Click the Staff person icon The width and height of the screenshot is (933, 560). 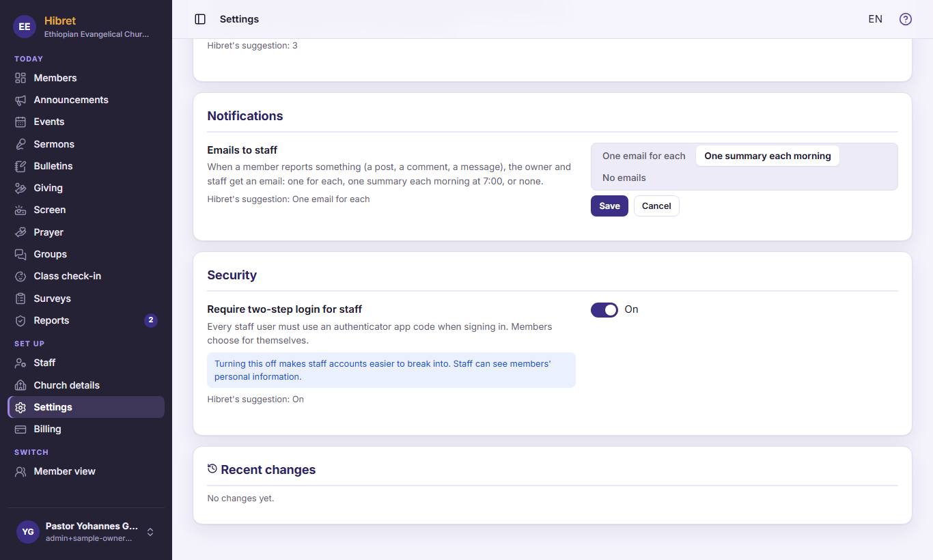click(20, 363)
